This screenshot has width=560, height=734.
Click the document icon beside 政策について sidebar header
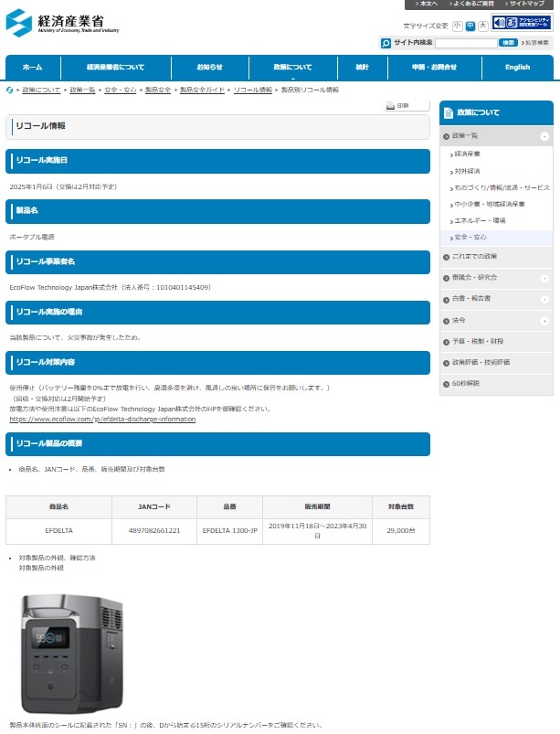coord(449,112)
